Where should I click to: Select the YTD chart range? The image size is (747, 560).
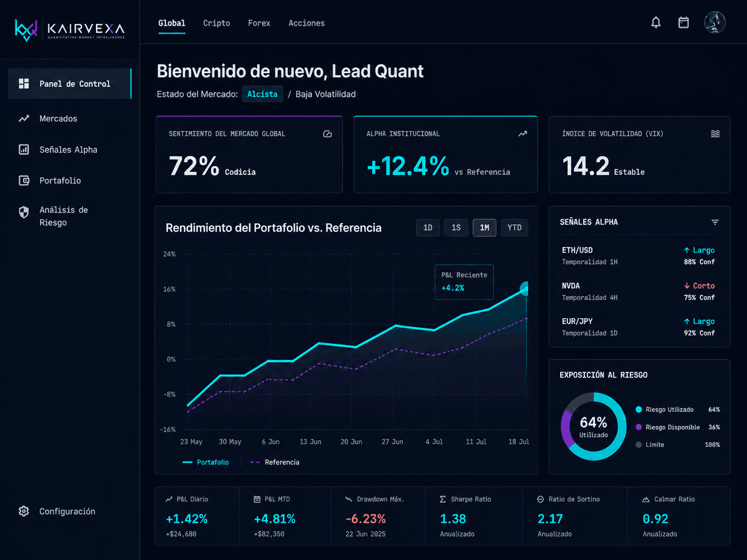(x=514, y=227)
